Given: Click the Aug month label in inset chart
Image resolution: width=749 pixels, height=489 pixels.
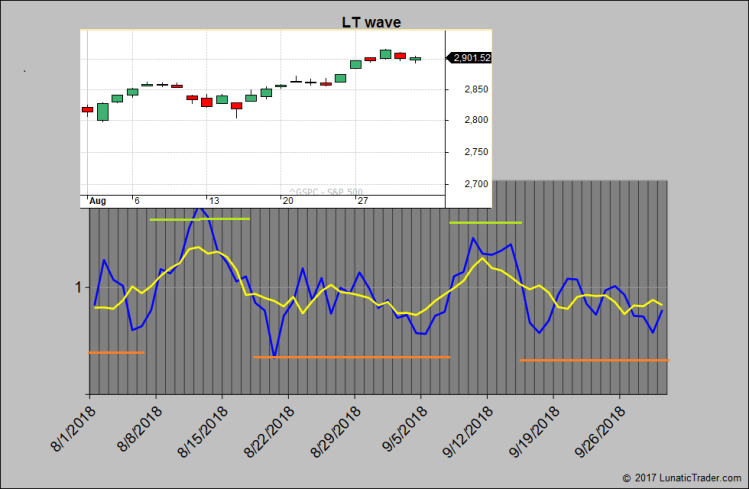Looking at the screenshot, I should (x=98, y=201).
